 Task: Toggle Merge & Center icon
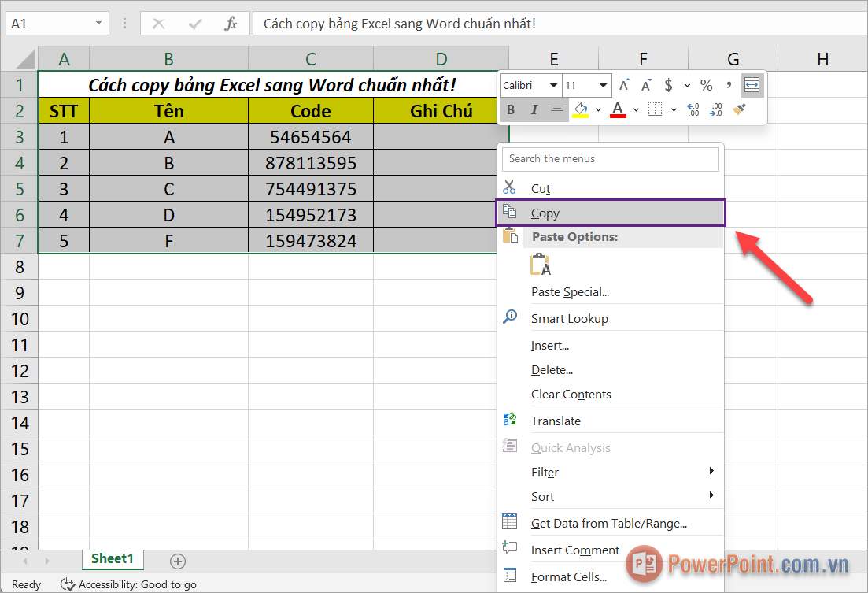tap(752, 85)
